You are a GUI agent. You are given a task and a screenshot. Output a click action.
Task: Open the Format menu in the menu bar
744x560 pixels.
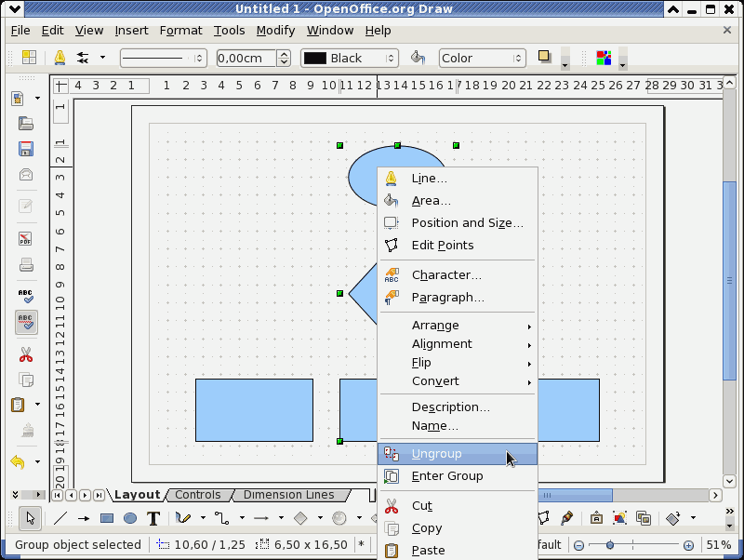(180, 31)
